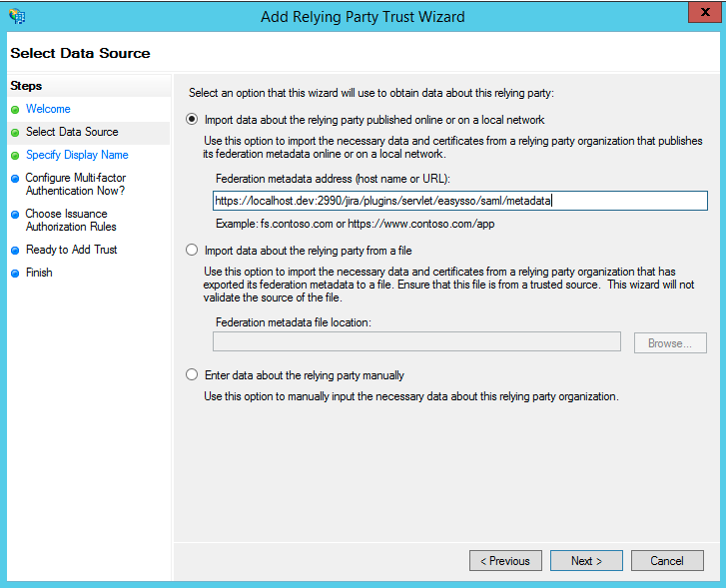Click the green bullet beside Select Data Source
726x588 pixels.
(15, 133)
